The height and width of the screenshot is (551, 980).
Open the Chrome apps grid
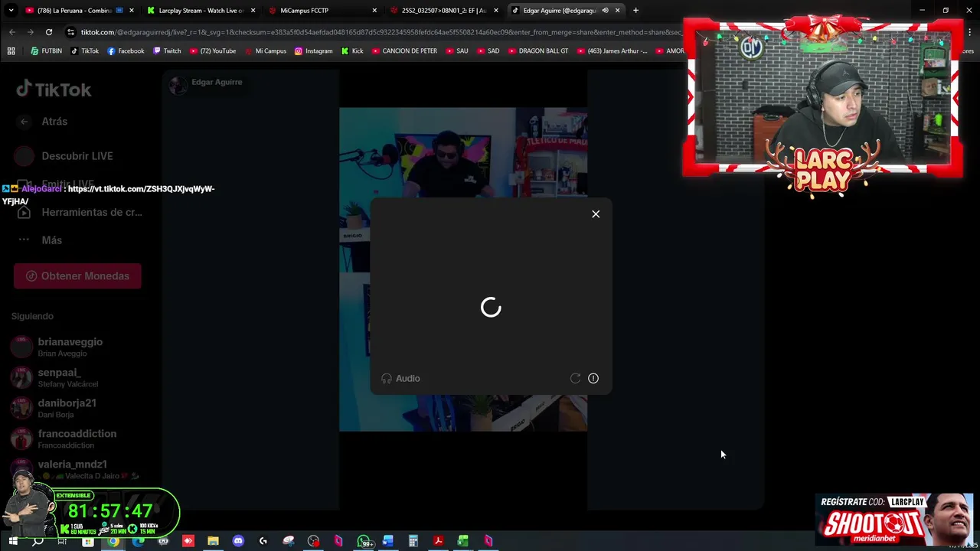(x=11, y=51)
